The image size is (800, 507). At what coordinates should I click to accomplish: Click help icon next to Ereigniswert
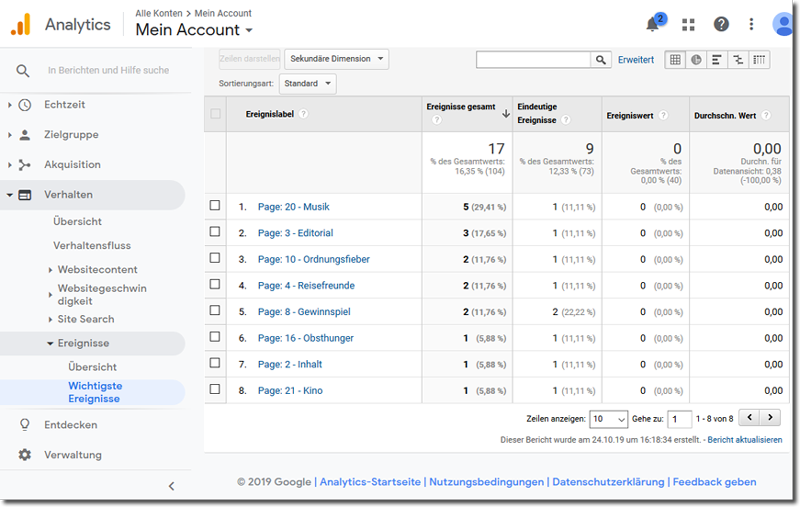663,115
